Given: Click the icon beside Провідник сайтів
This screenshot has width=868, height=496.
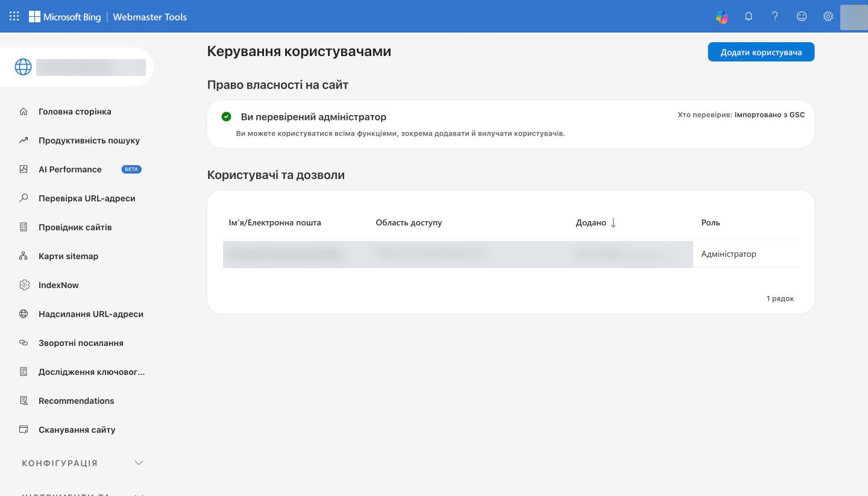Looking at the screenshot, I should (24, 227).
